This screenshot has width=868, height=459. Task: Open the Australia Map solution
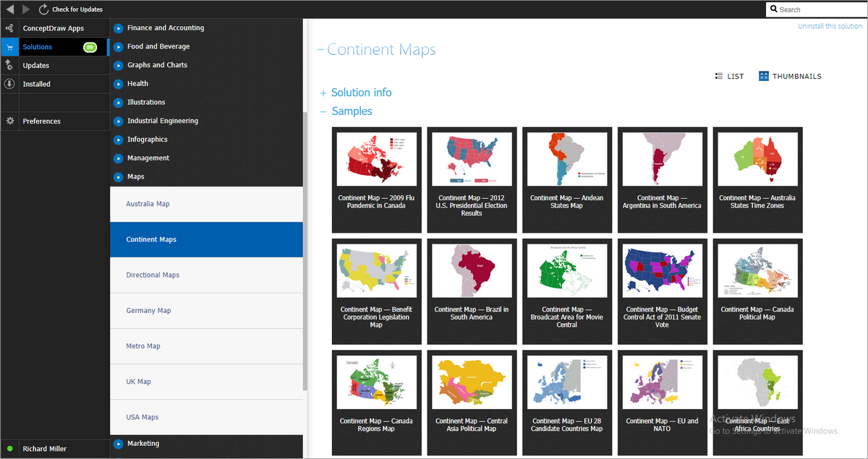coord(206,203)
